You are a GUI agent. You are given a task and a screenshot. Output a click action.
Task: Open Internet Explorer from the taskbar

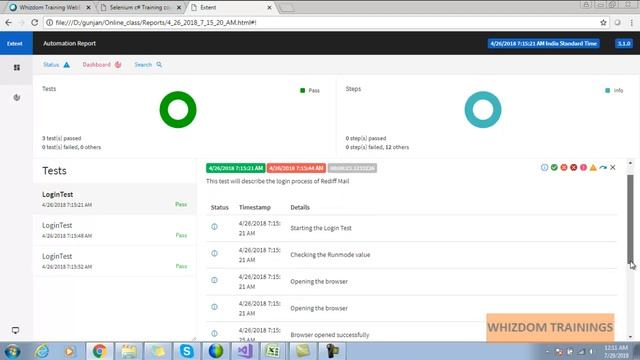tap(42, 351)
